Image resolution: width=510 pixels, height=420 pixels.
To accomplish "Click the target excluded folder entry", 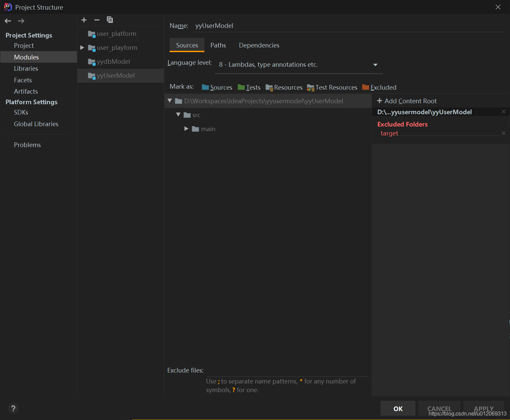I will [x=389, y=133].
